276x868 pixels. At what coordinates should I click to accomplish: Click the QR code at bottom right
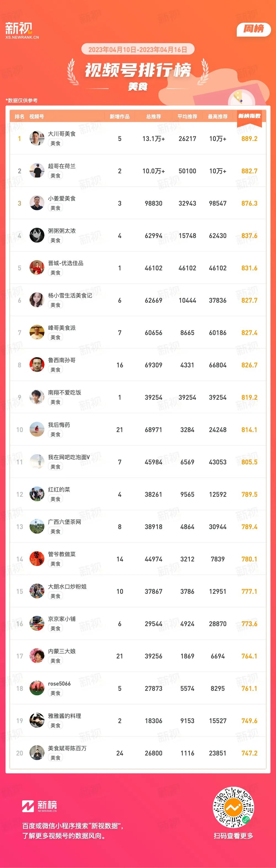[233, 807]
